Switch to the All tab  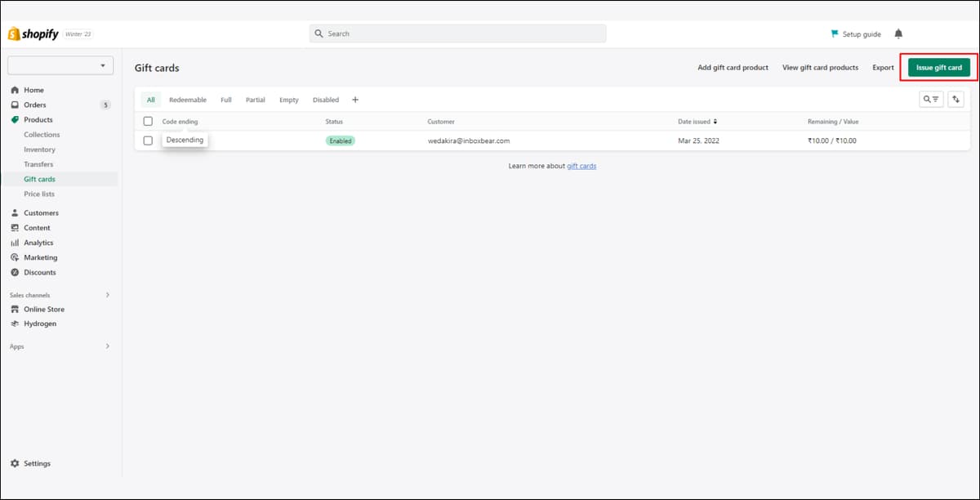pos(151,100)
